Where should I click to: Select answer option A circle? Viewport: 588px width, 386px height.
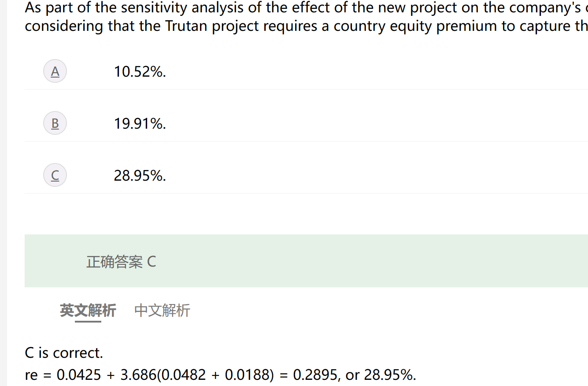tap(55, 71)
